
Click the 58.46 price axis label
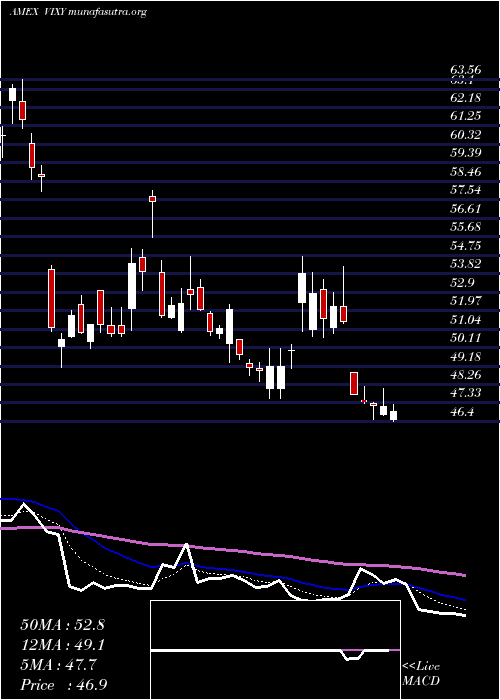coord(466,171)
